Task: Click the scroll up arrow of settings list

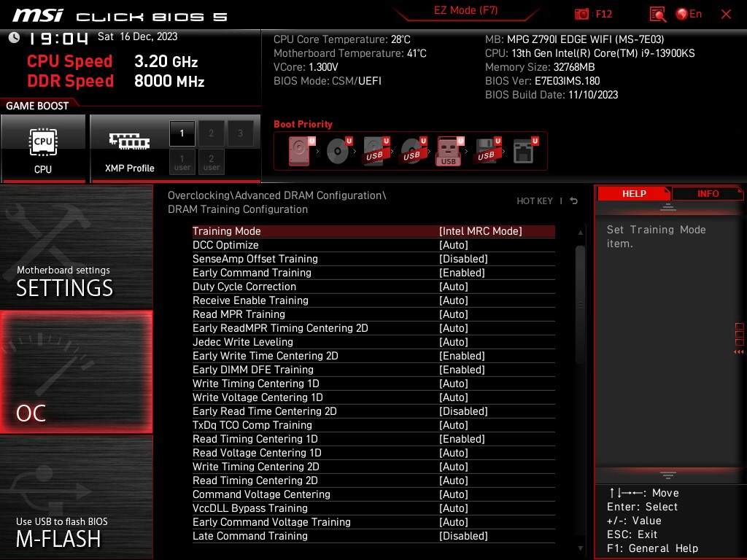Action: click(x=580, y=233)
